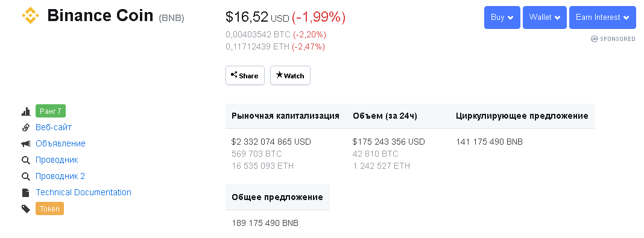Click the SPONSORED badge icon

(595, 39)
